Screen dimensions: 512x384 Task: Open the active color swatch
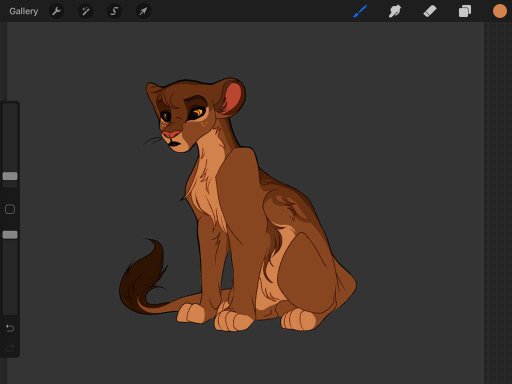500,11
